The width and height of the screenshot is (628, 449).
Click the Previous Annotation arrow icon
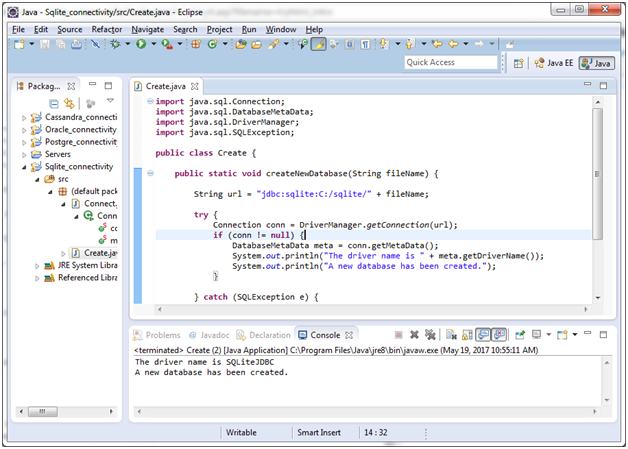(410, 44)
